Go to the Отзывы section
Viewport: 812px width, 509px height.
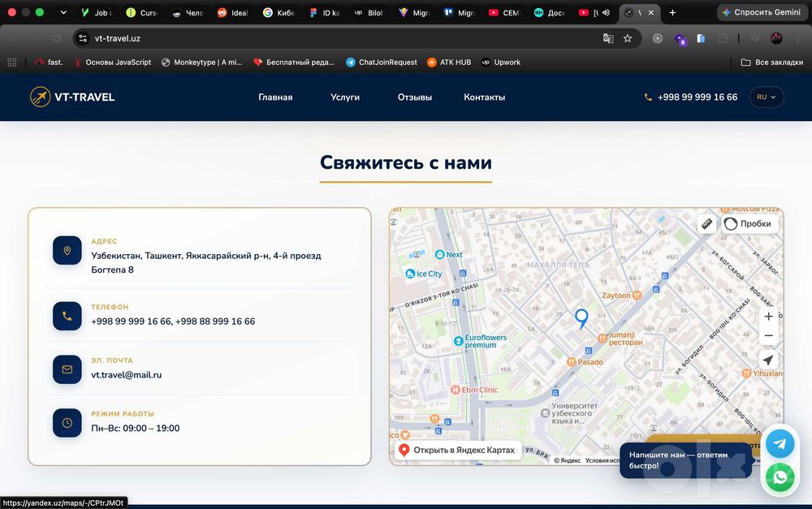(415, 97)
